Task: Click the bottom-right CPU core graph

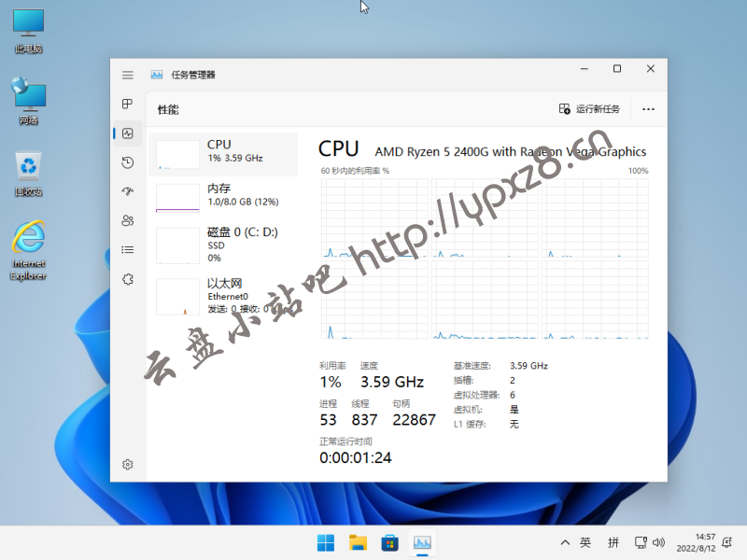Action: (x=595, y=300)
